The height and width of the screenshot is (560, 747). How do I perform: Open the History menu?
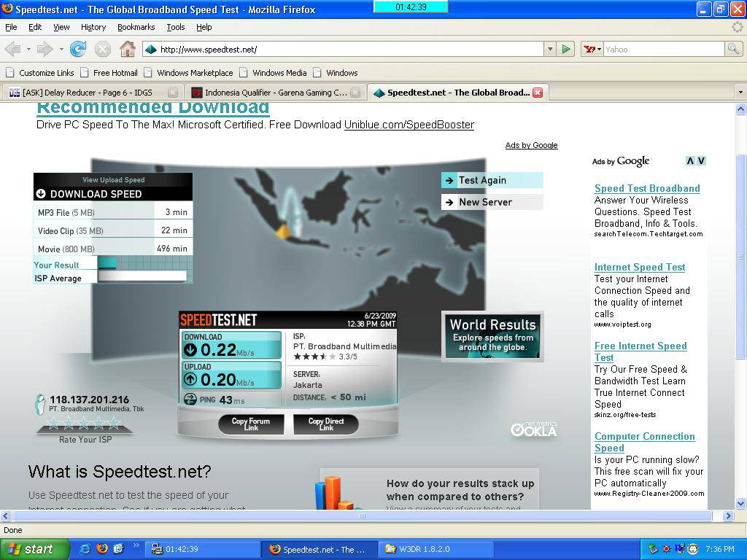[93, 27]
